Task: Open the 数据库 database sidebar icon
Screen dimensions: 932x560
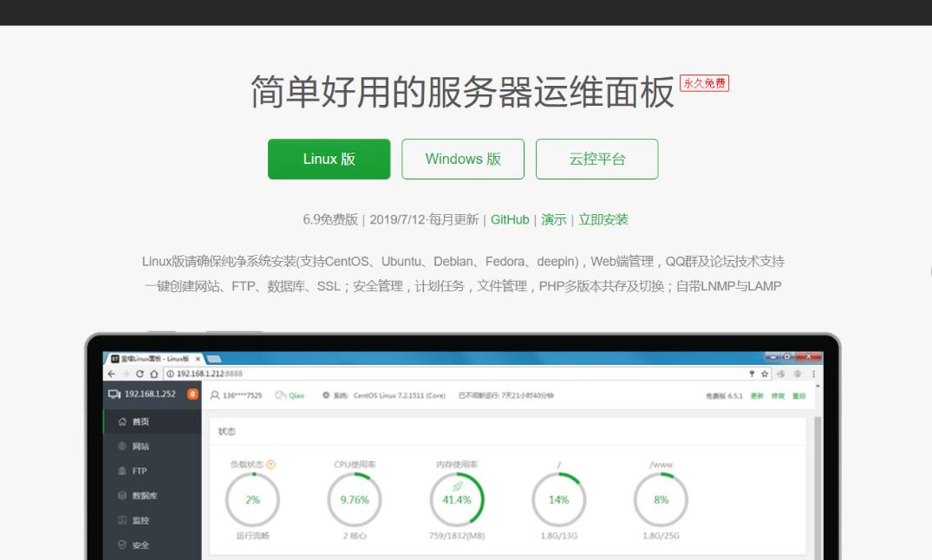Action: pos(122,496)
